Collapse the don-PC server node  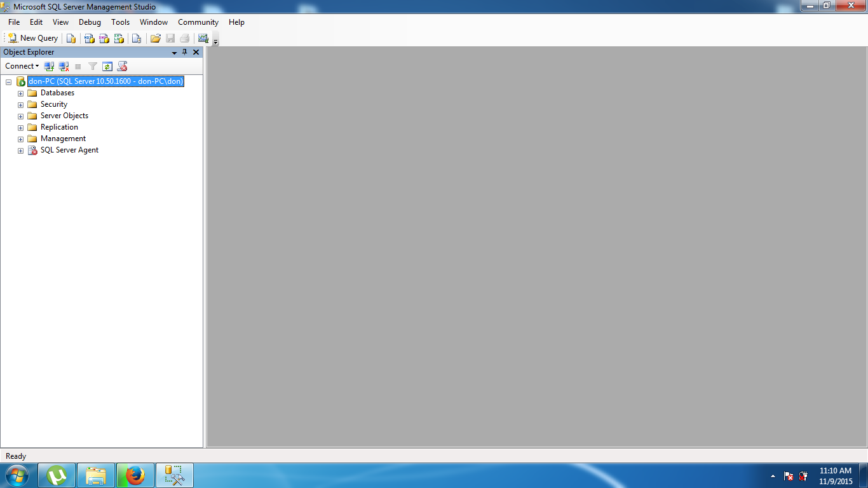click(9, 82)
